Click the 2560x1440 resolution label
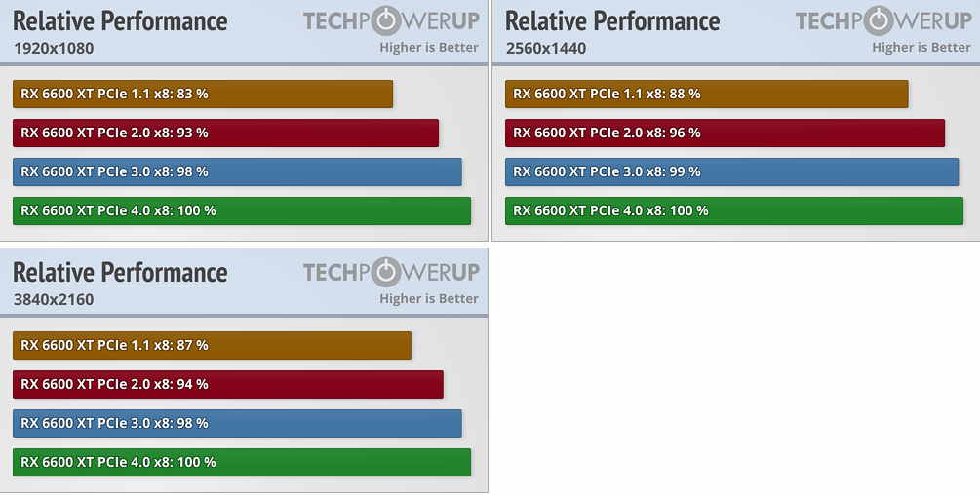This screenshot has width=980, height=495. [546, 48]
